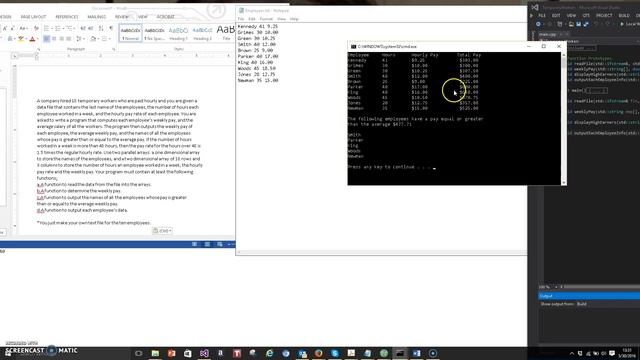This screenshot has height=360, width=640.
Task: Click the Sort icon in Word
Action: 101,28
